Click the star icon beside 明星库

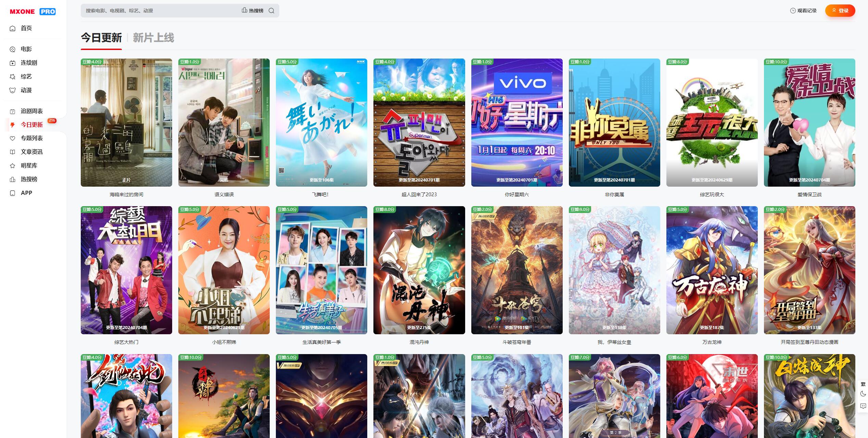(13, 166)
